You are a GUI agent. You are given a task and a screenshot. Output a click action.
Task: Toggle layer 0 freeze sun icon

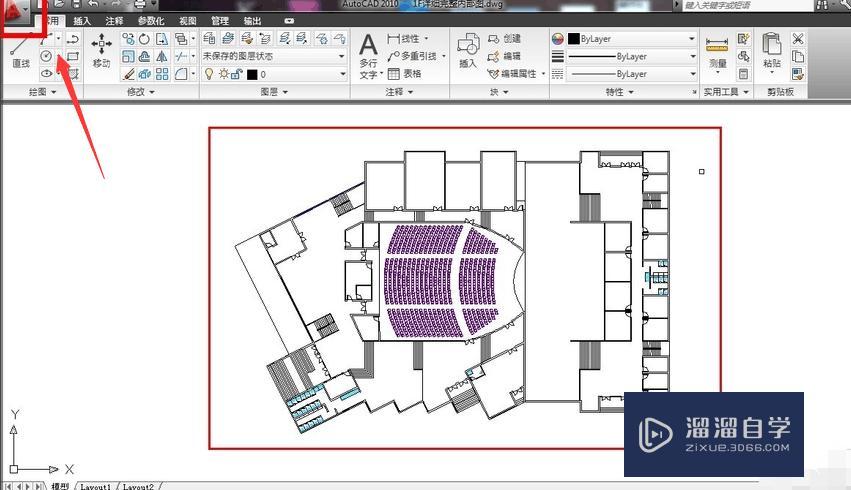click(x=224, y=74)
